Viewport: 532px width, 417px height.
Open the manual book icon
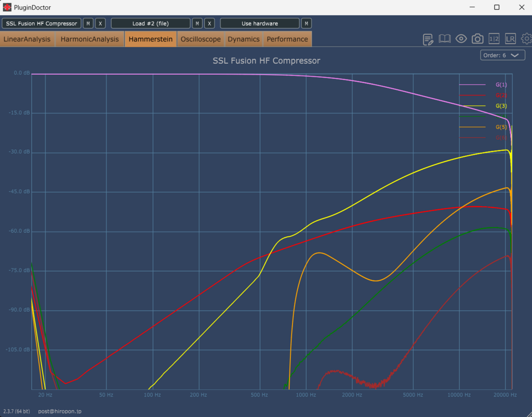pyautogui.click(x=445, y=39)
